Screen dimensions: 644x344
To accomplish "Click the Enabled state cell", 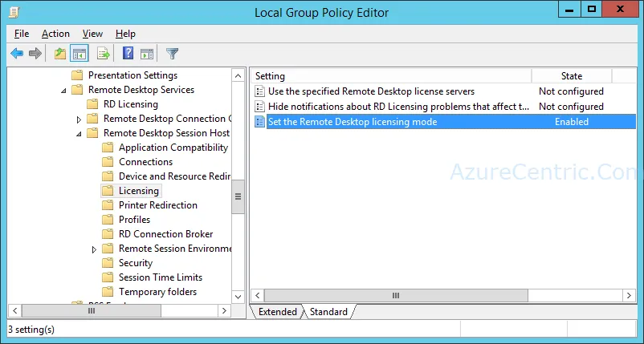I will pos(572,122).
